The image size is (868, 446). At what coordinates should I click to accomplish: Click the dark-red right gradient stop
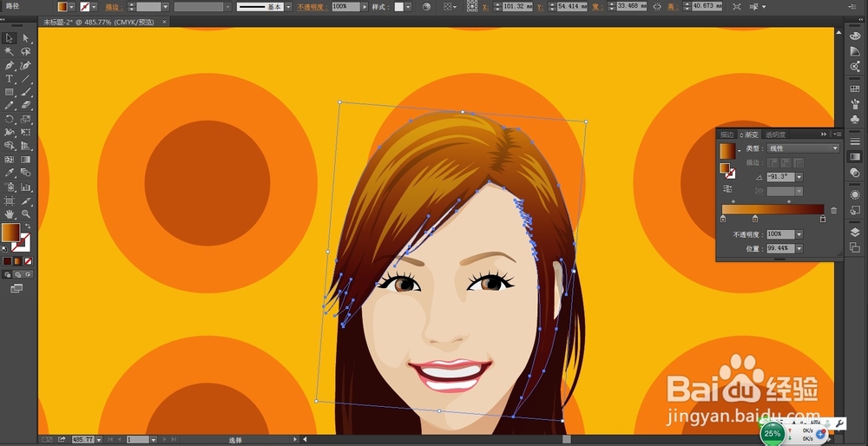[x=823, y=219]
